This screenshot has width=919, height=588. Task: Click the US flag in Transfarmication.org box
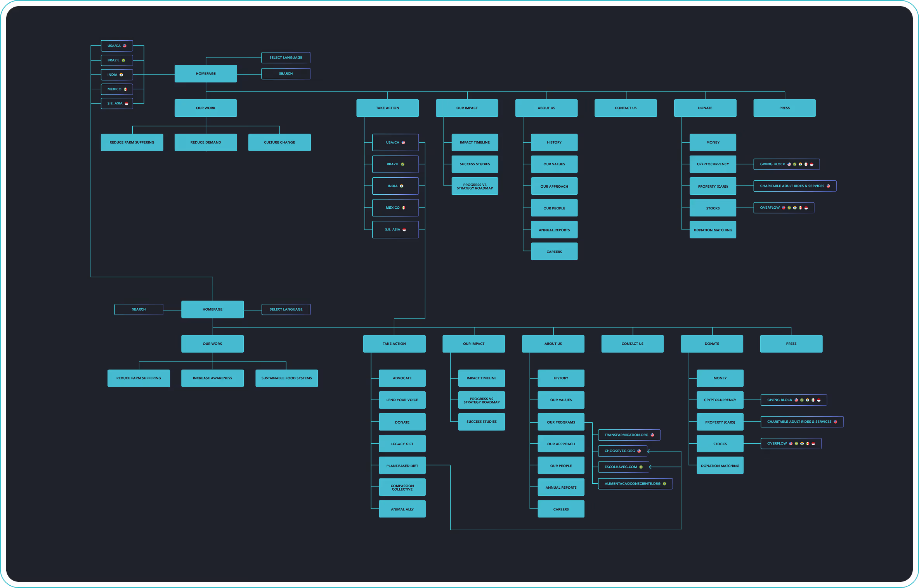tap(652, 435)
